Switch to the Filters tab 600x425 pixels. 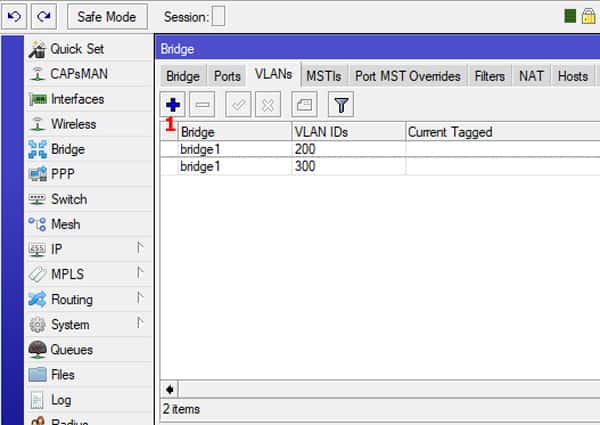(489, 76)
